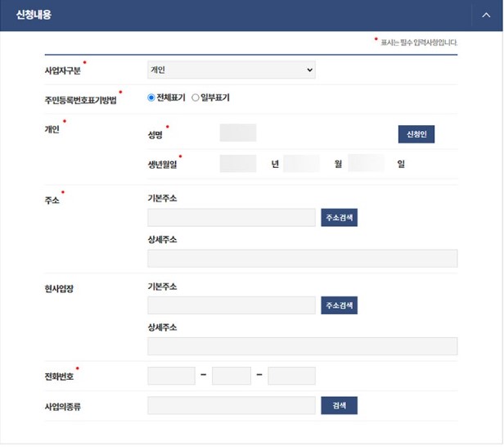504x447 pixels.
Task: Click the 주소 상세주소 input field
Action: pos(303,258)
